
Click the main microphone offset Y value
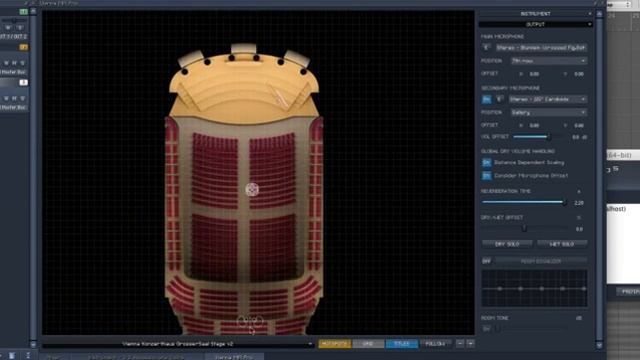coord(579,74)
